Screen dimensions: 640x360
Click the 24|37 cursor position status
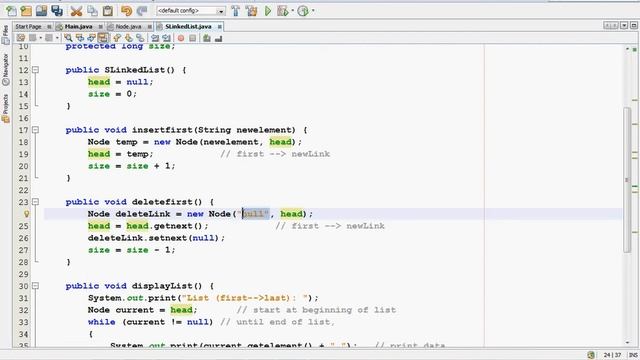[612, 355]
